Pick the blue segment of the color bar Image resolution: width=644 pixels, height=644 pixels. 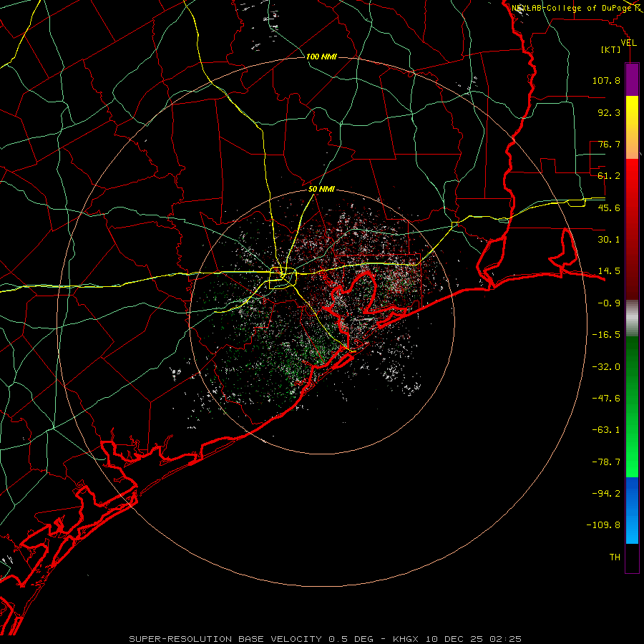(x=632, y=510)
